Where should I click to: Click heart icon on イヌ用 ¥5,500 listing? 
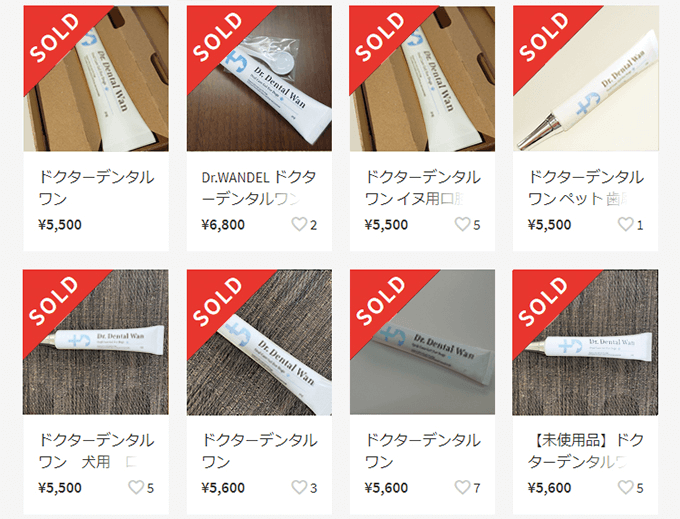[462, 224]
